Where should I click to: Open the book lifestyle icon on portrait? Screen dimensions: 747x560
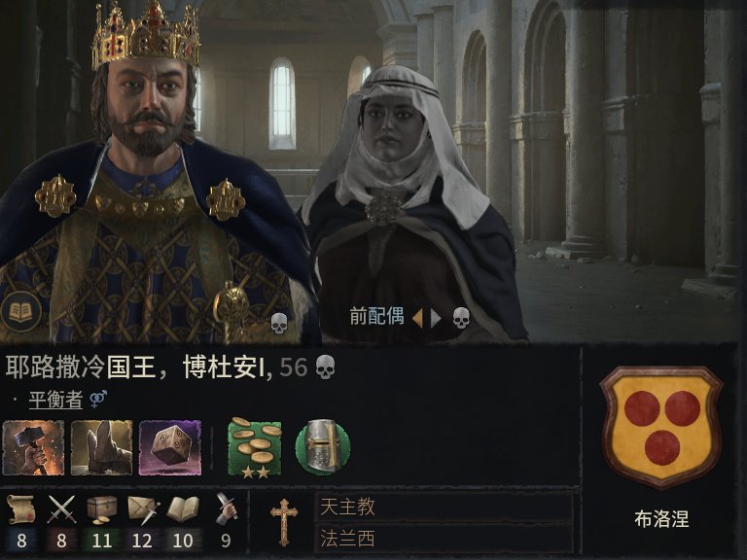21,312
